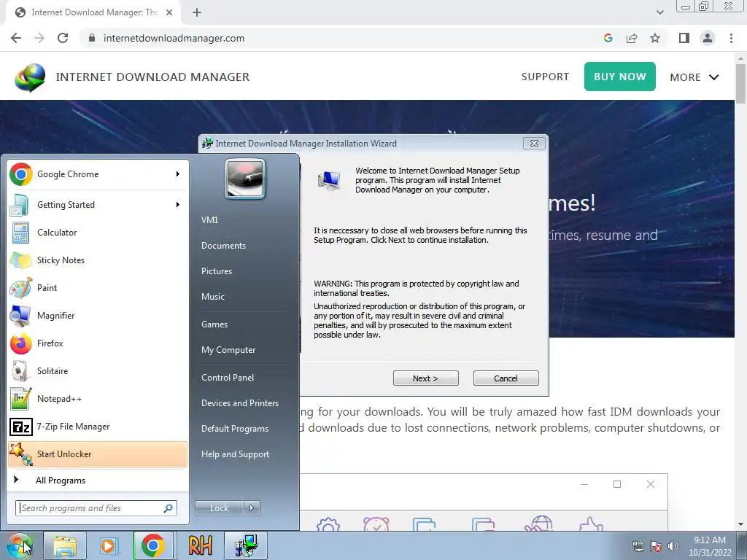This screenshot has width=747, height=560.
Task: Click the page vertical scrollbar thumb
Action: point(741,83)
